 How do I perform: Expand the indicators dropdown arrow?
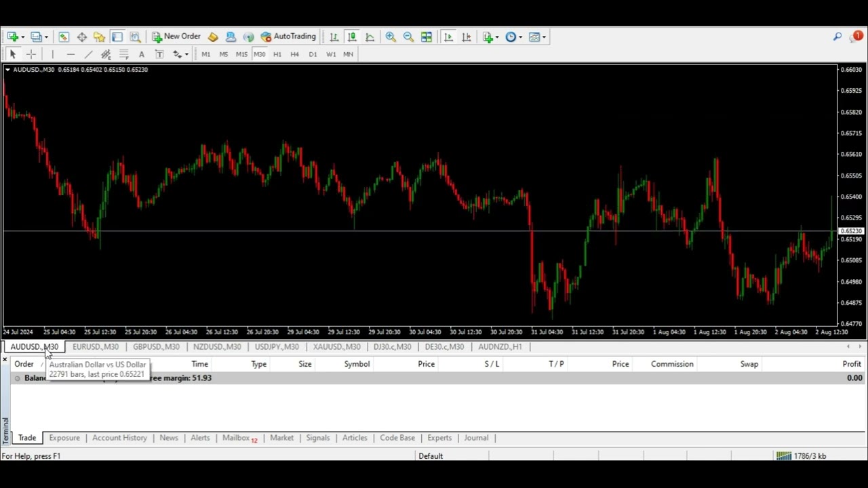(x=498, y=37)
